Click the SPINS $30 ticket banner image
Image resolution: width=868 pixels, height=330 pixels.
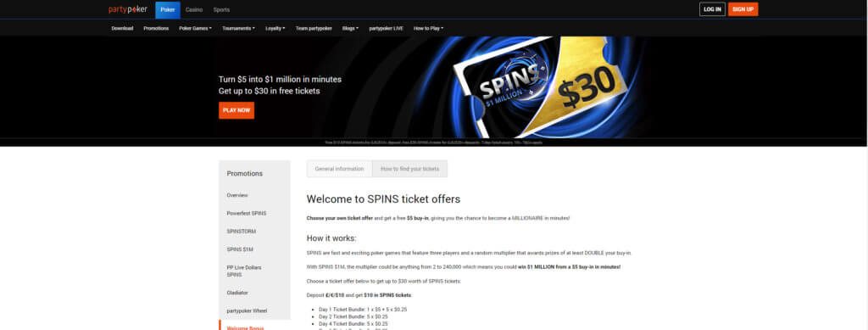(x=540, y=87)
